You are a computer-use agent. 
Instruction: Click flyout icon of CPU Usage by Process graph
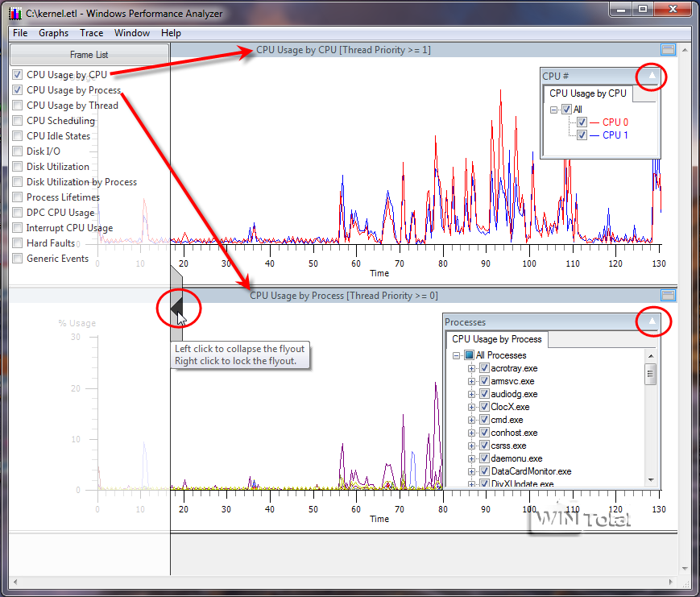click(x=669, y=295)
